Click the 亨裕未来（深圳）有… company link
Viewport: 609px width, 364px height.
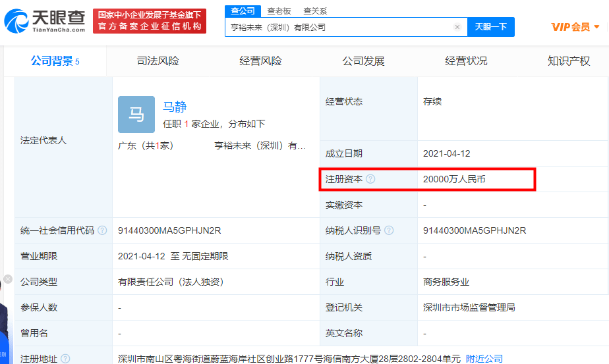[260, 146]
